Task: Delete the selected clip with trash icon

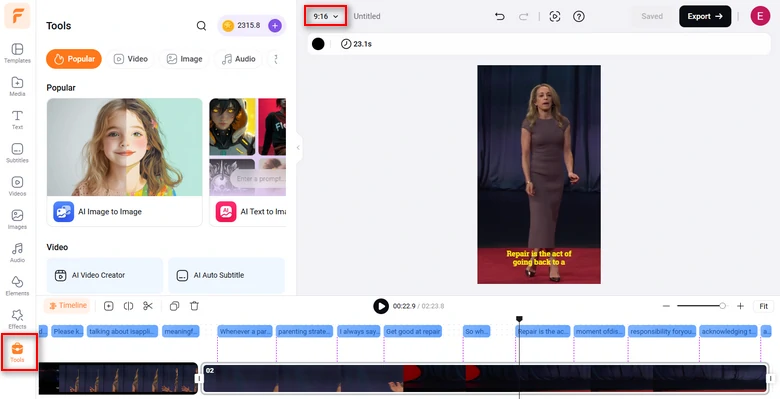Action: point(195,306)
